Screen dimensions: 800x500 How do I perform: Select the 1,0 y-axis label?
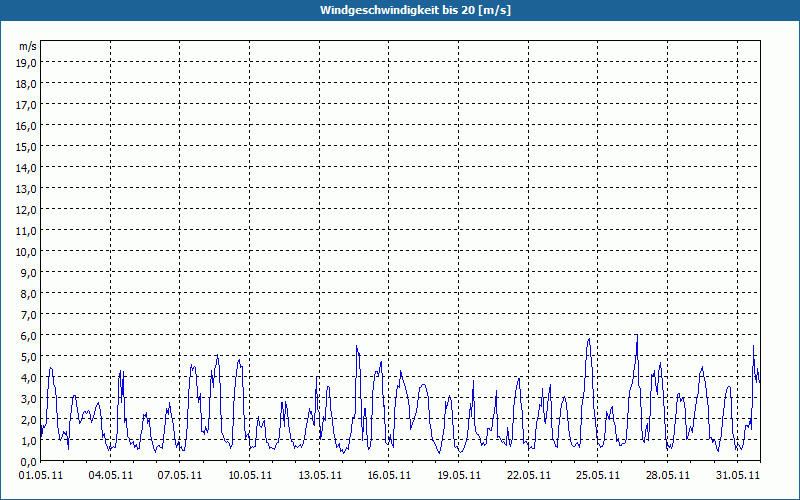[29, 441]
